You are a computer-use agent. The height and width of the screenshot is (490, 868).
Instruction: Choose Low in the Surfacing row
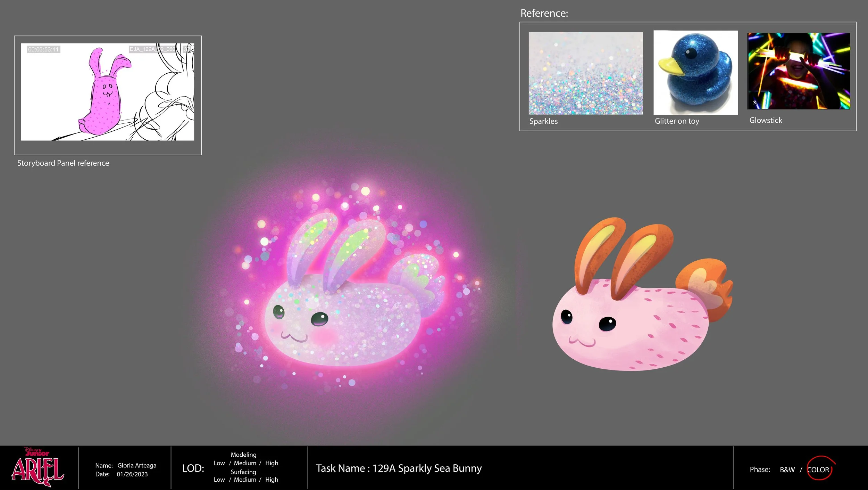[219, 480]
